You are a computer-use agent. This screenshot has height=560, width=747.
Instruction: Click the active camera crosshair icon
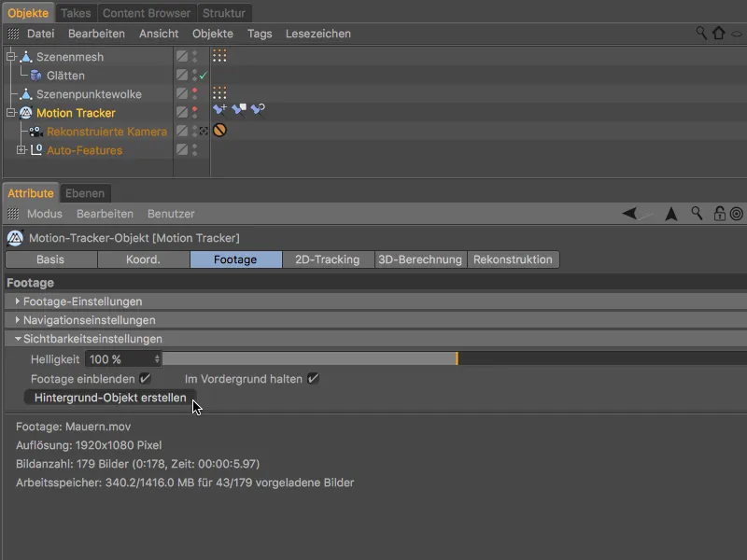[204, 131]
